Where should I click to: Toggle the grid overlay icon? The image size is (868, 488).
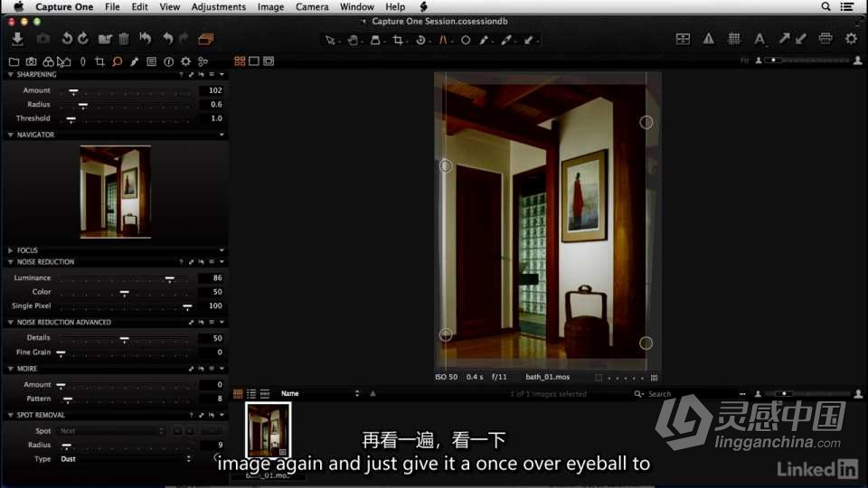(734, 39)
